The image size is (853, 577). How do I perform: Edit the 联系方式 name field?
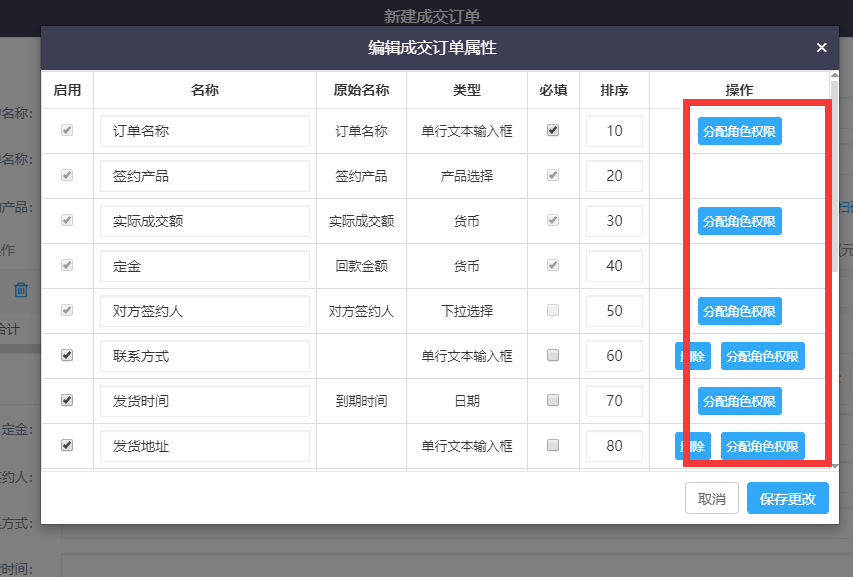[205, 356]
